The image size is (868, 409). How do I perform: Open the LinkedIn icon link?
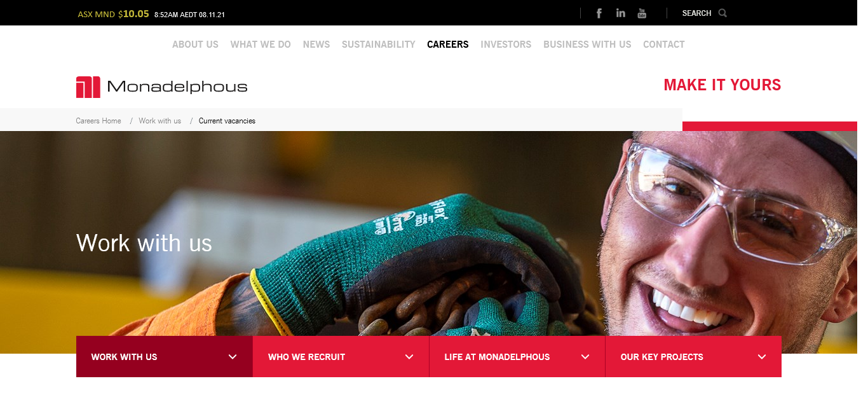pos(621,13)
